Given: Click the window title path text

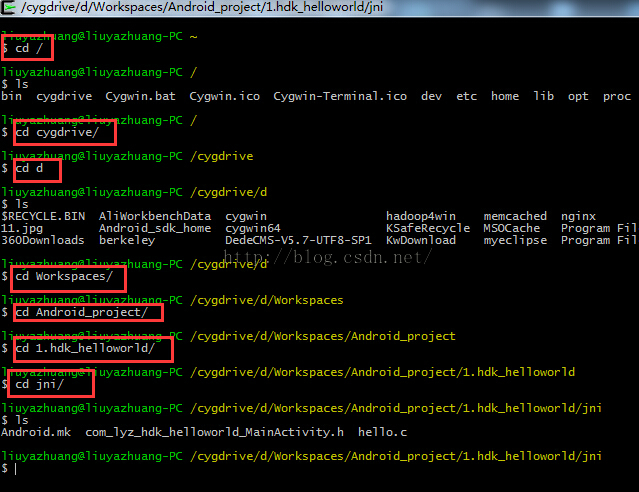Looking at the screenshot, I should [x=202, y=7].
